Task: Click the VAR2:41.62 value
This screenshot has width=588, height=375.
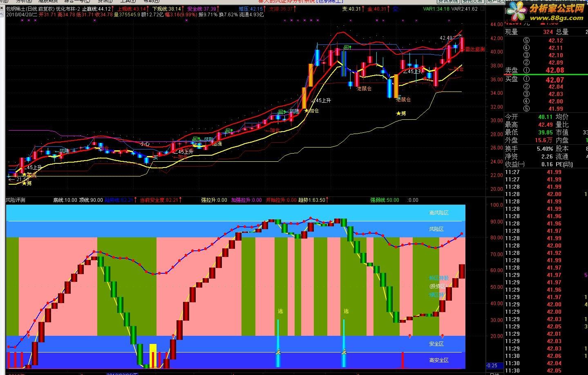Action: [464, 9]
